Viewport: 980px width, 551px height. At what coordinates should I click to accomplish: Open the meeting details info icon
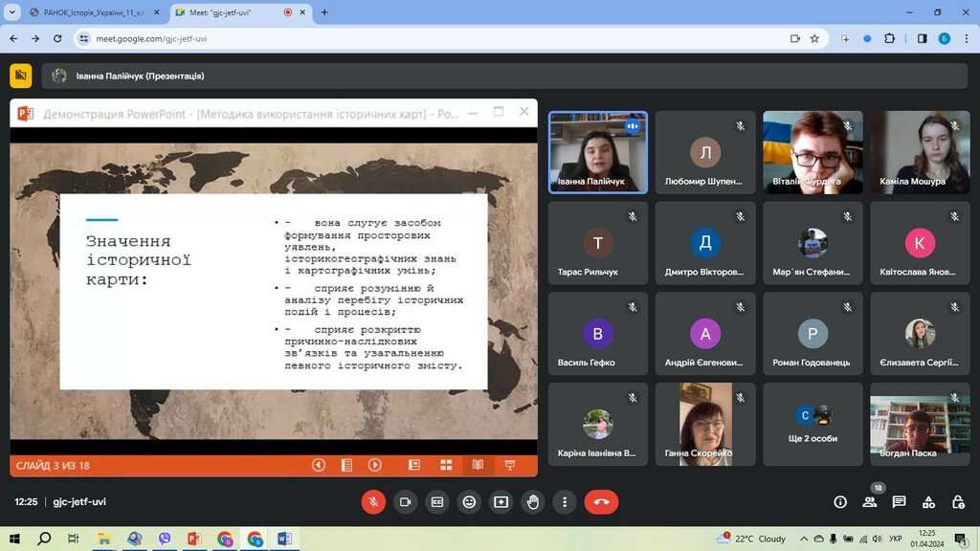coord(840,502)
